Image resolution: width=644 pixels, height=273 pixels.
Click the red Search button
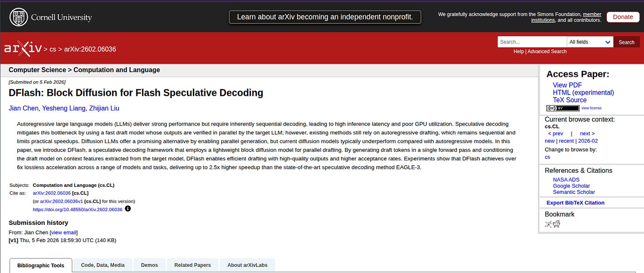click(626, 42)
